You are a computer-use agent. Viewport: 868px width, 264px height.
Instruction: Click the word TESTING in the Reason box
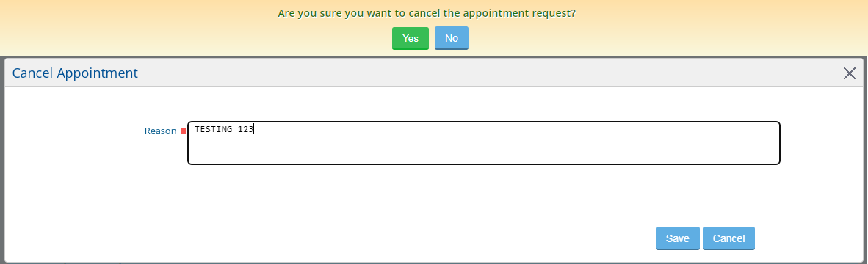(x=214, y=129)
